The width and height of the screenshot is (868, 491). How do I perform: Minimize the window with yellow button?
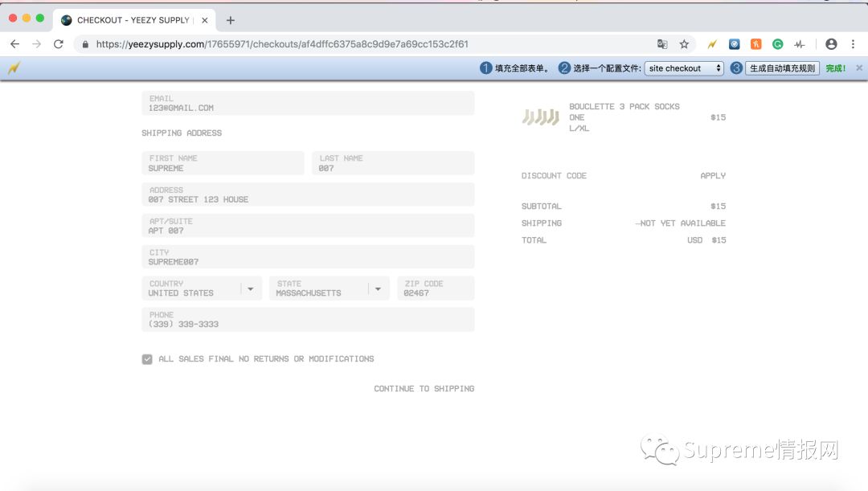pyautogui.click(x=26, y=18)
